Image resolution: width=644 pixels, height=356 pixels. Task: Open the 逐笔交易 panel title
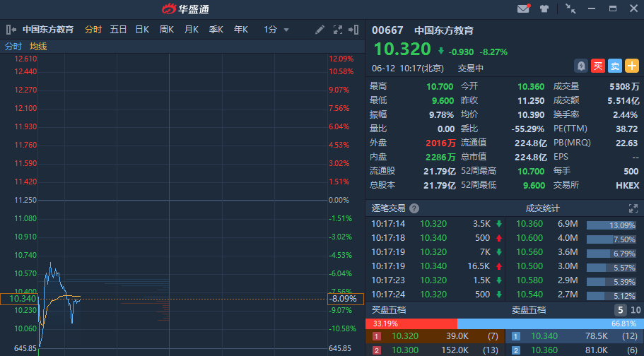389,208
